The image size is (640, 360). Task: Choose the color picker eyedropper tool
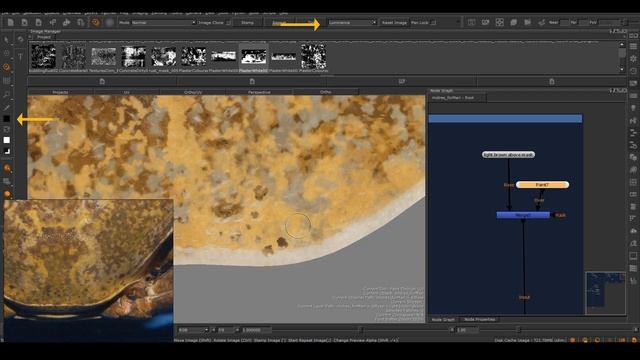(x=7, y=107)
